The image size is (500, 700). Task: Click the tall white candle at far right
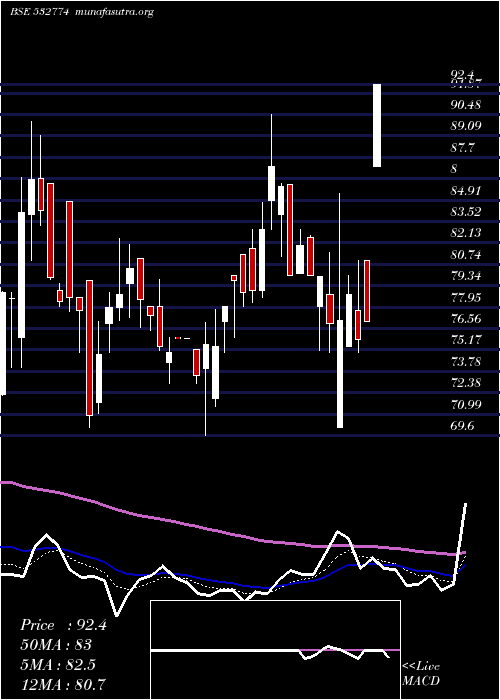coord(377,125)
